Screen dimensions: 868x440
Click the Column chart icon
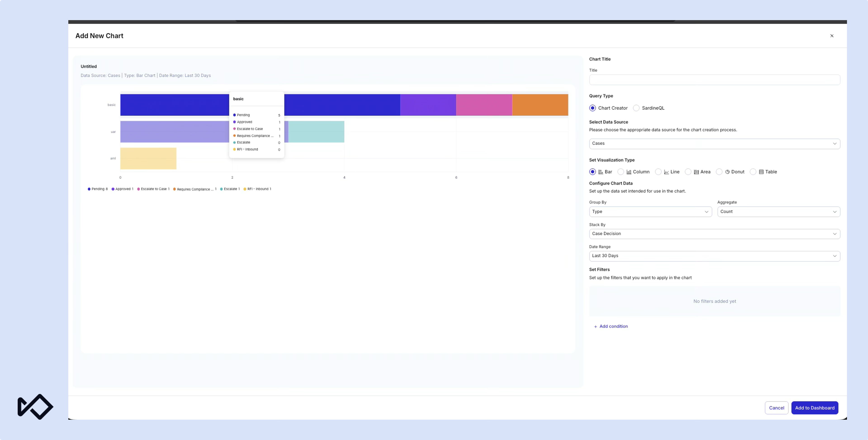point(629,172)
